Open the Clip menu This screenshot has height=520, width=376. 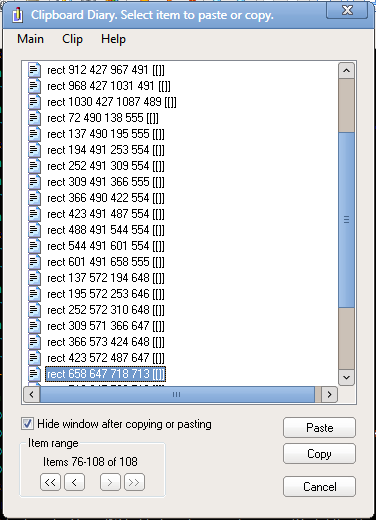[72, 39]
